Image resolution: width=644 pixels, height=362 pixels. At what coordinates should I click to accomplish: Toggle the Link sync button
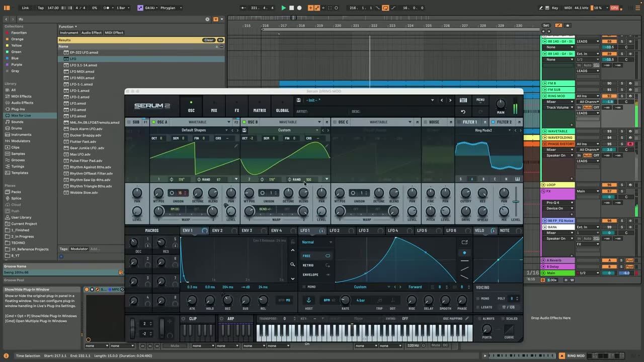point(25,8)
